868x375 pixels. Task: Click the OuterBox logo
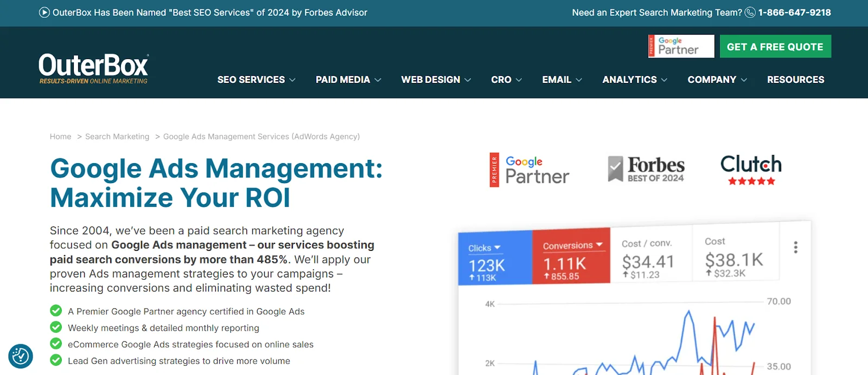94,68
